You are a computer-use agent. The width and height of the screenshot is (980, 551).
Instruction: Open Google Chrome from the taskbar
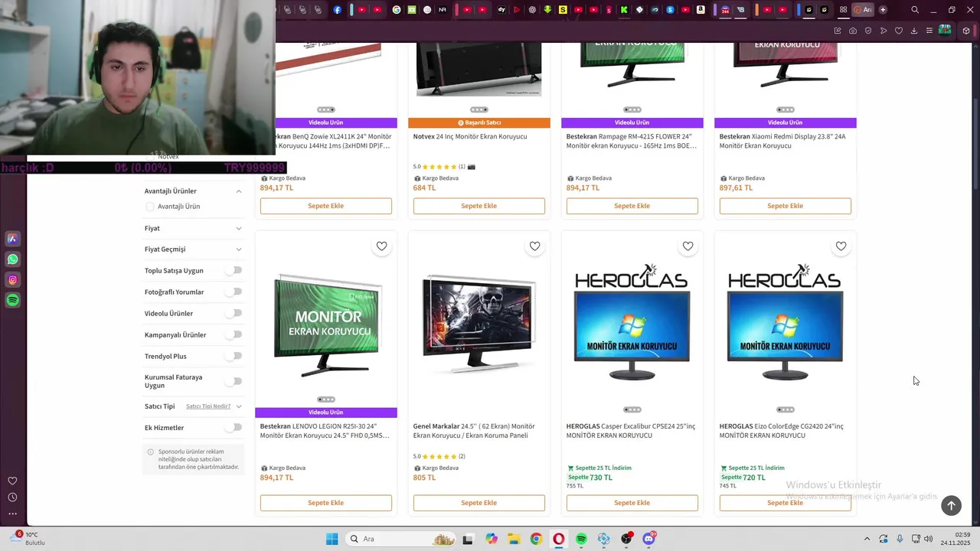point(536,539)
